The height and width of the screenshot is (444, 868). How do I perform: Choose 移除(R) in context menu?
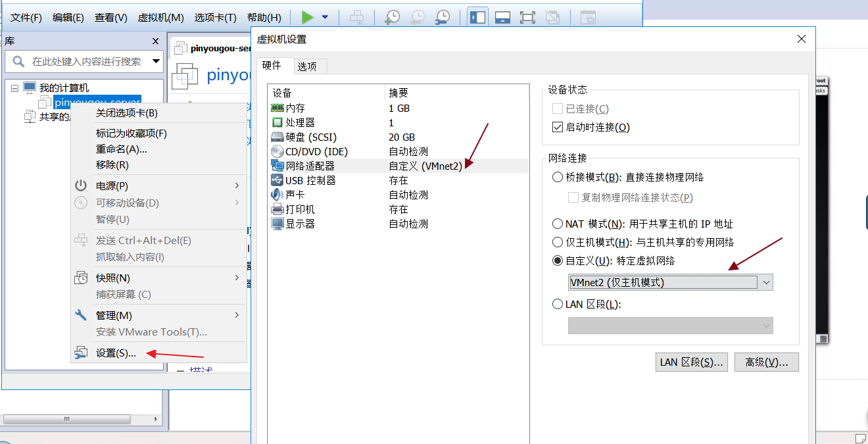(158, 165)
